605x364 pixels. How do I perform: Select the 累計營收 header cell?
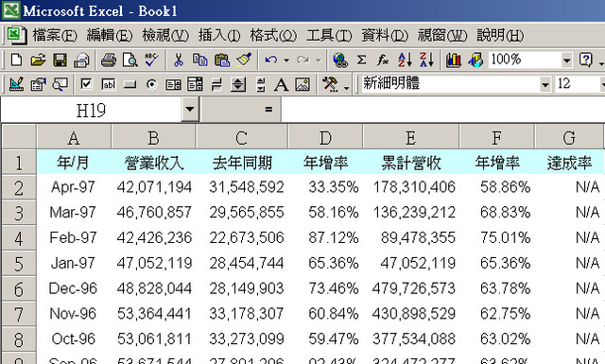(x=411, y=163)
